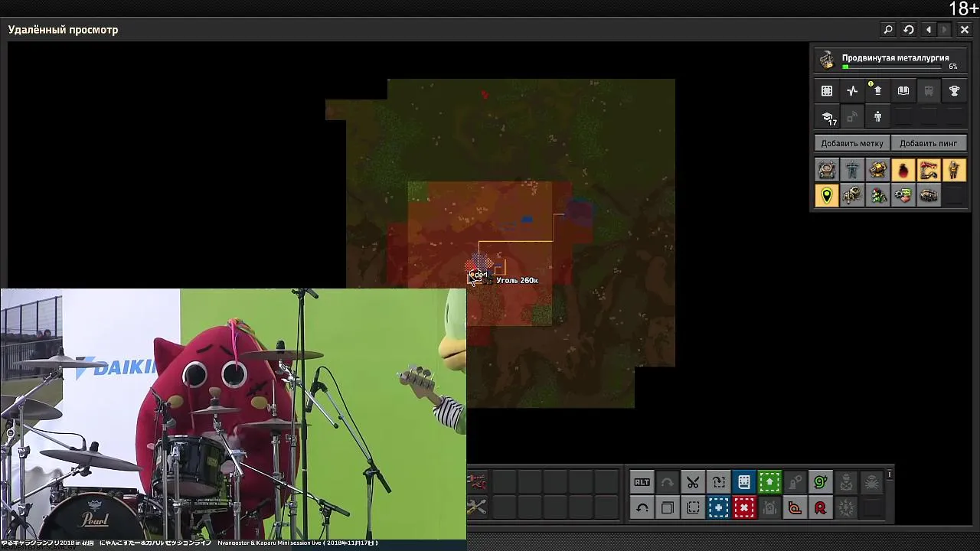The width and height of the screenshot is (980, 551).
Task: Select the wrench tools quickbar item
Action: (x=477, y=507)
